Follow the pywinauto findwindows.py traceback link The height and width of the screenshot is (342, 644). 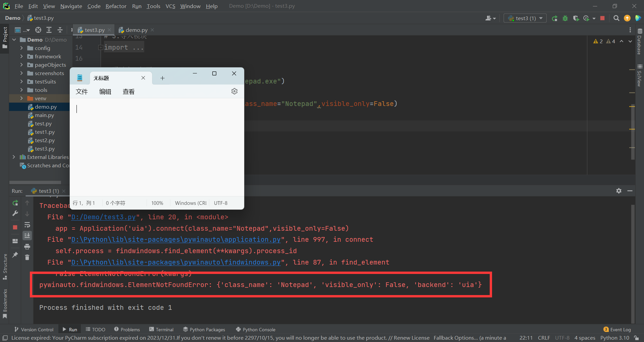tap(176, 262)
